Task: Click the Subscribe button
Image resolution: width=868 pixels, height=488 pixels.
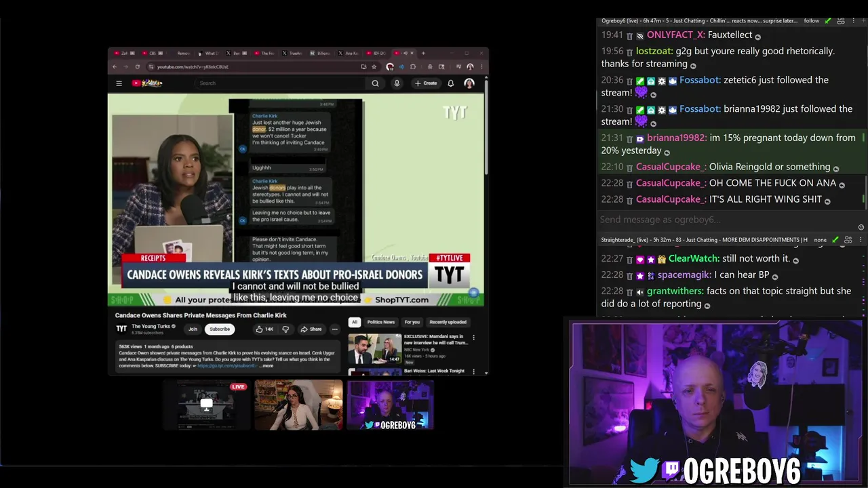Action: click(x=220, y=329)
